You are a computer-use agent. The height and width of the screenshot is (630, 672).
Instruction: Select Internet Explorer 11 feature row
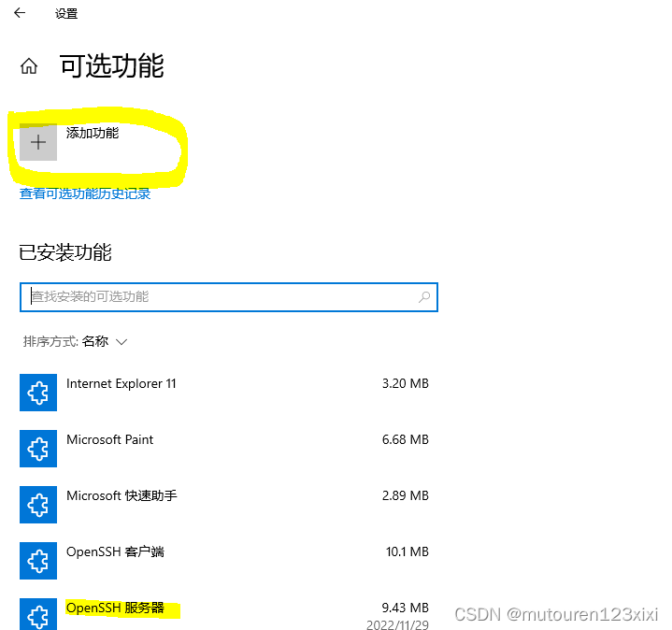pos(224,393)
